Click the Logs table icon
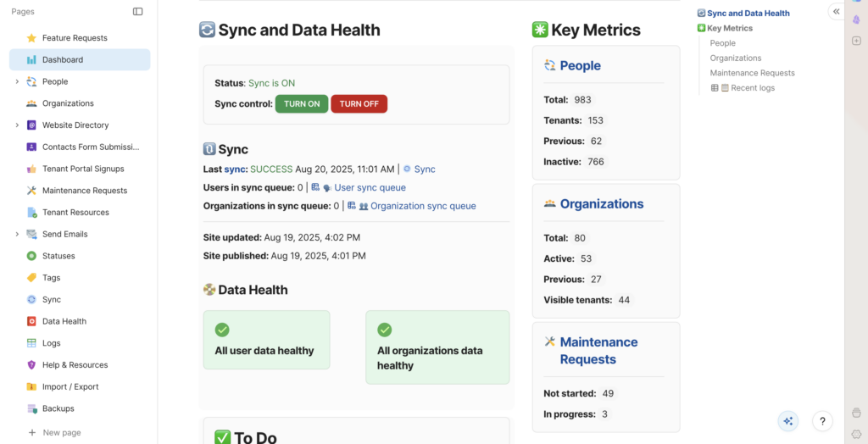This screenshot has height=444, width=868. tap(31, 343)
